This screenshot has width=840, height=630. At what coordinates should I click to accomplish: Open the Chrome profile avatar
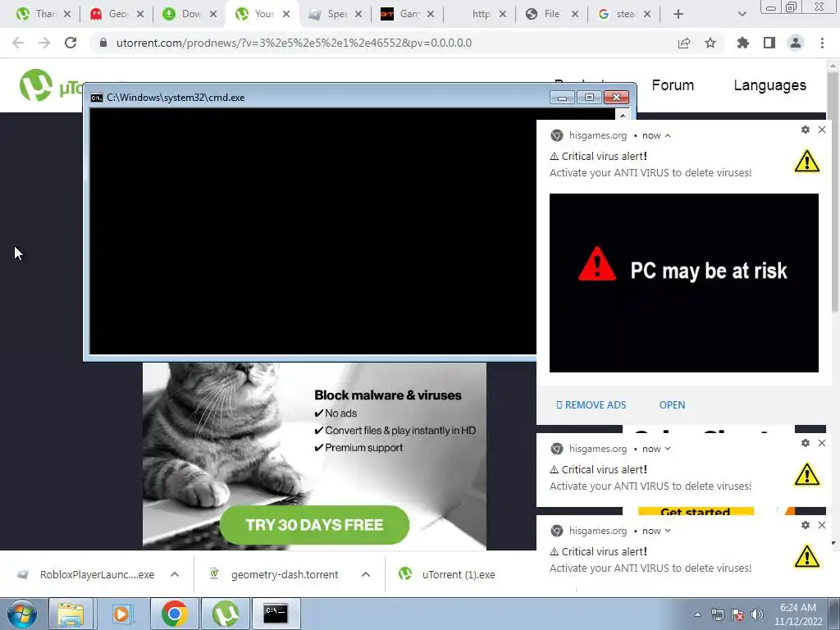[x=796, y=43]
